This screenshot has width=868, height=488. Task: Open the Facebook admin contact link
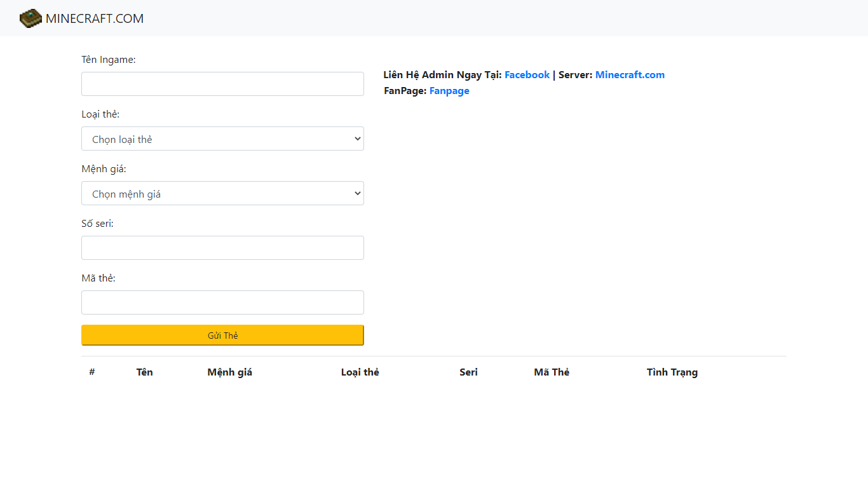pyautogui.click(x=527, y=75)
